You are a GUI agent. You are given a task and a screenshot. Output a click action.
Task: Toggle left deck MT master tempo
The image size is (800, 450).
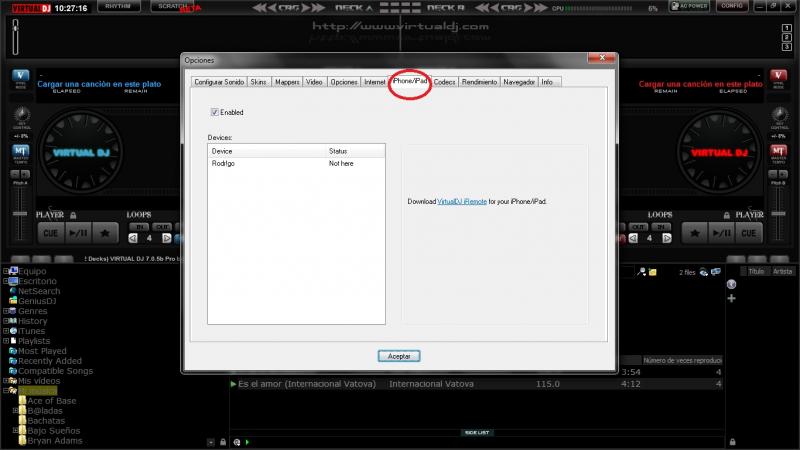(20, 151)
